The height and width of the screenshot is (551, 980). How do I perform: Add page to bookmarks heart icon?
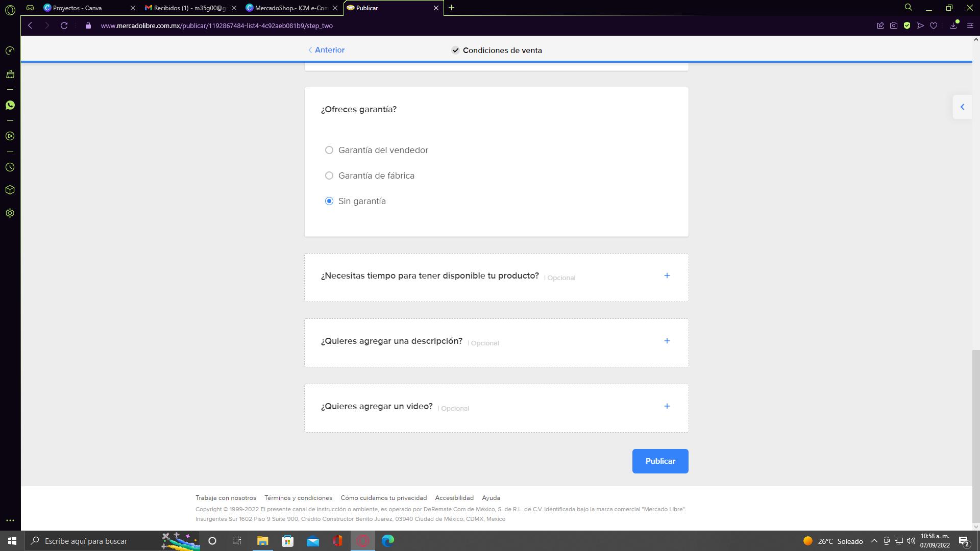click(934, 26)
